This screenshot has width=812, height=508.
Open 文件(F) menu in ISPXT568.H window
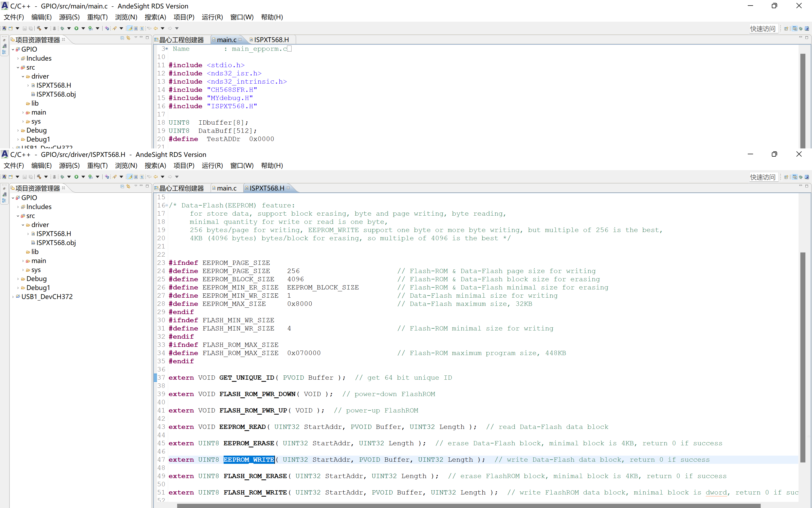tap(14, 166)
